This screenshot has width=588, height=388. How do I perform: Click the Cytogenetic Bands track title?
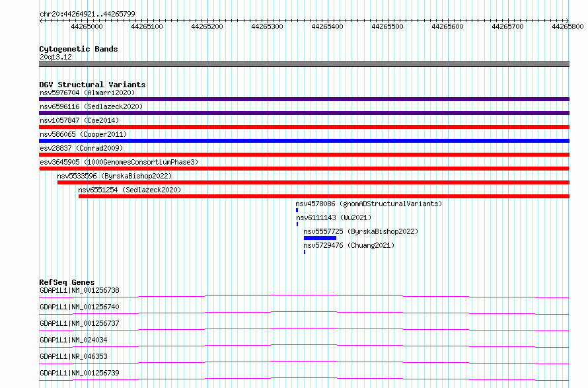point(79,49)
